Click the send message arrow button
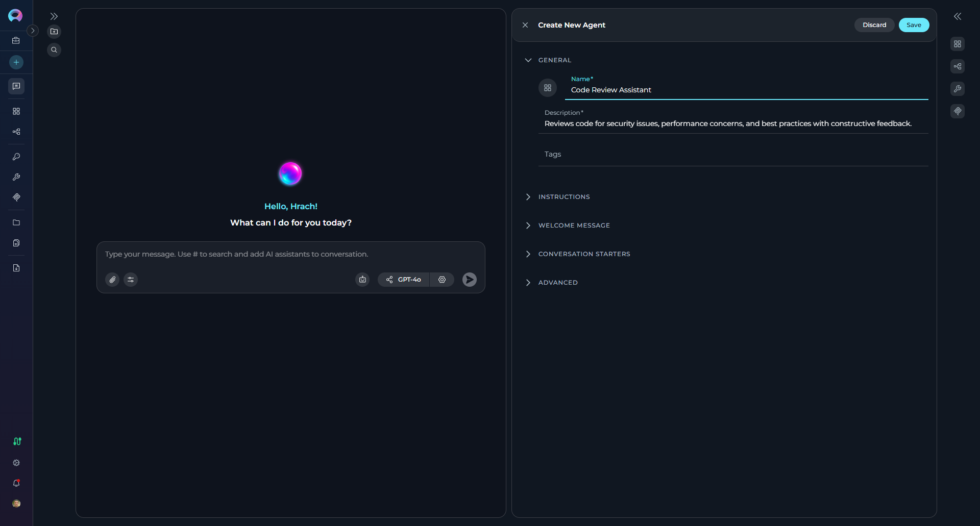The image size is (980, 526). [x=469, y=280]
